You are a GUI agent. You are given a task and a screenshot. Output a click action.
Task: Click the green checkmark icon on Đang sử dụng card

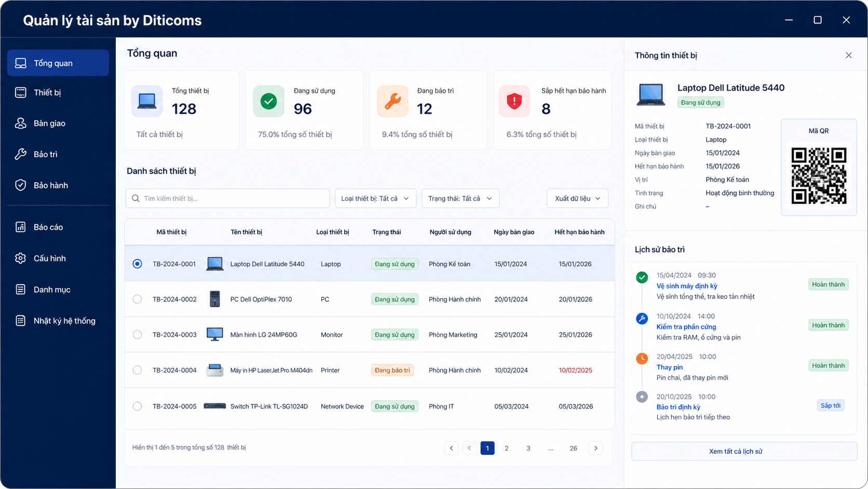click(x=268, y=101)
